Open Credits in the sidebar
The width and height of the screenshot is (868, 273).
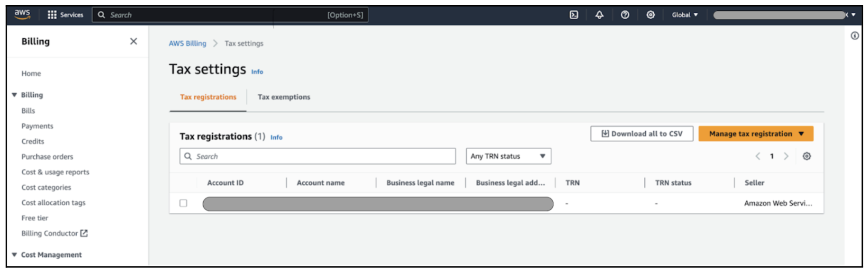pyautogui.click(x=33, y=141)
